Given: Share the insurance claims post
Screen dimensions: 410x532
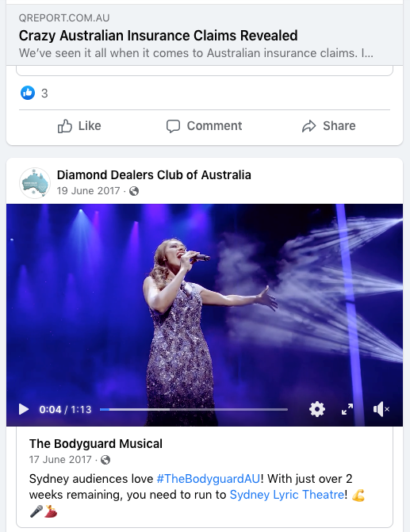Looking at the screenshot, I should point(328,126).
